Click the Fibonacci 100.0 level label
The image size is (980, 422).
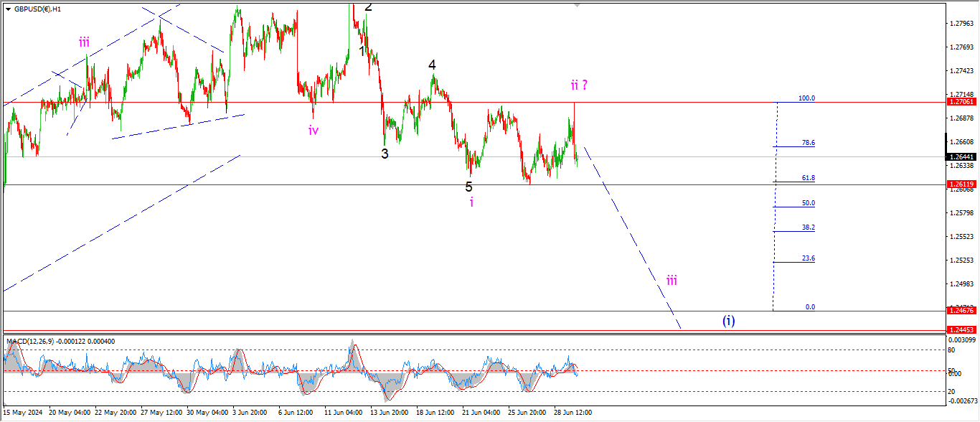(x=806, y=98)
